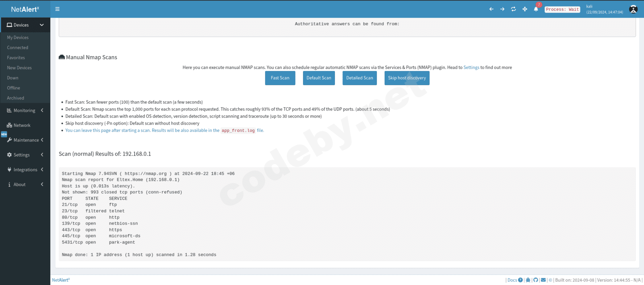Collapse the Devices sidebar section chevron
The image size is (644, 285).
(x=42, y=25)
